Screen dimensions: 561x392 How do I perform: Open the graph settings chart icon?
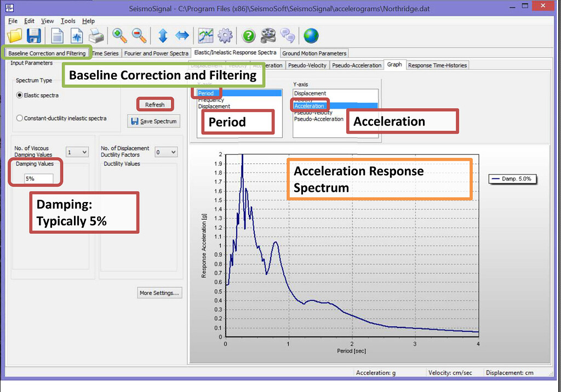point(206,35)
